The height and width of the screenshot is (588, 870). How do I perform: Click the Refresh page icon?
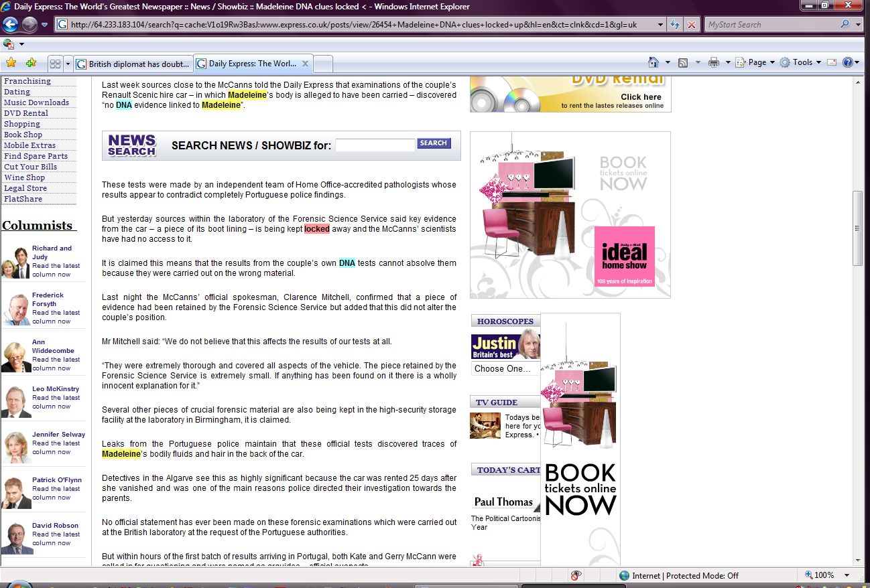tap(676, 25)
